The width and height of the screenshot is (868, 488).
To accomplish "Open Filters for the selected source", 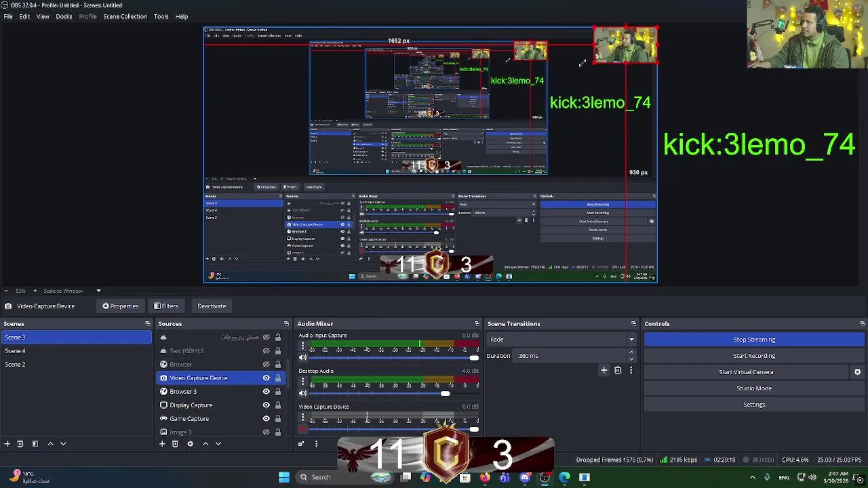I will (x=165, y=306).
